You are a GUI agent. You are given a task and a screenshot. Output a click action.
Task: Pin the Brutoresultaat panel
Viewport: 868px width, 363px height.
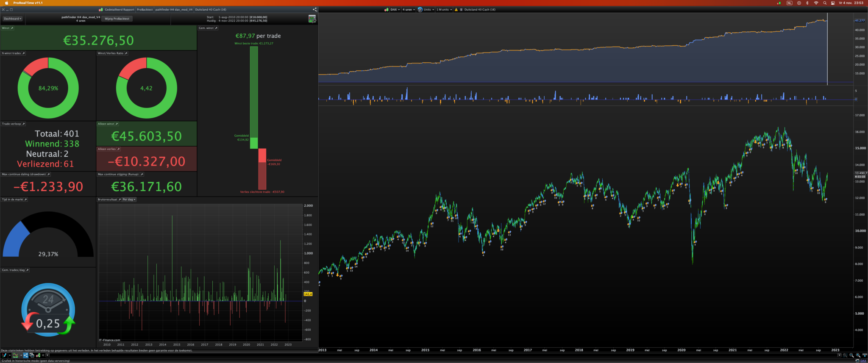pos(120,200)
